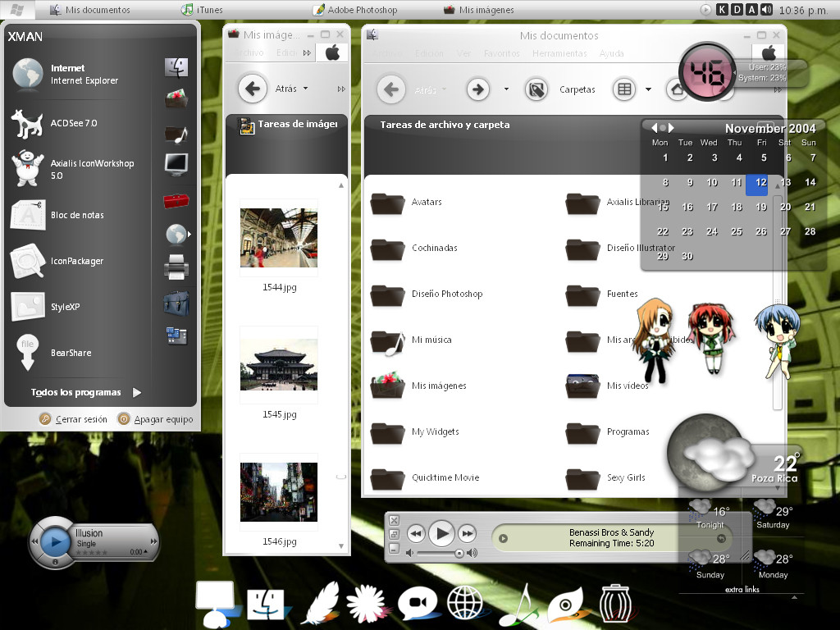Expand hidden menus chevron in Mis imágenes menu bar
The image size is (840, 630).
click(x=307, y=53)
